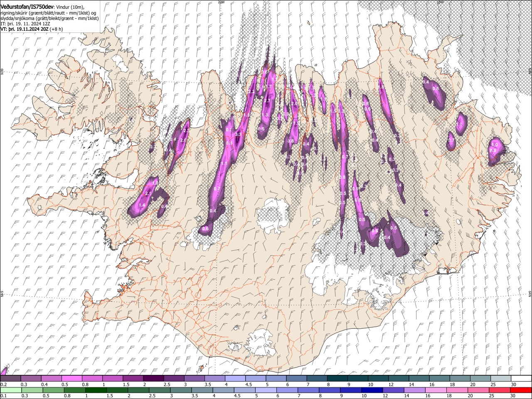Click the white glacier near the south coast
Image resolution: width=532 pixels, height=399 pixels.
click(259, 343)
